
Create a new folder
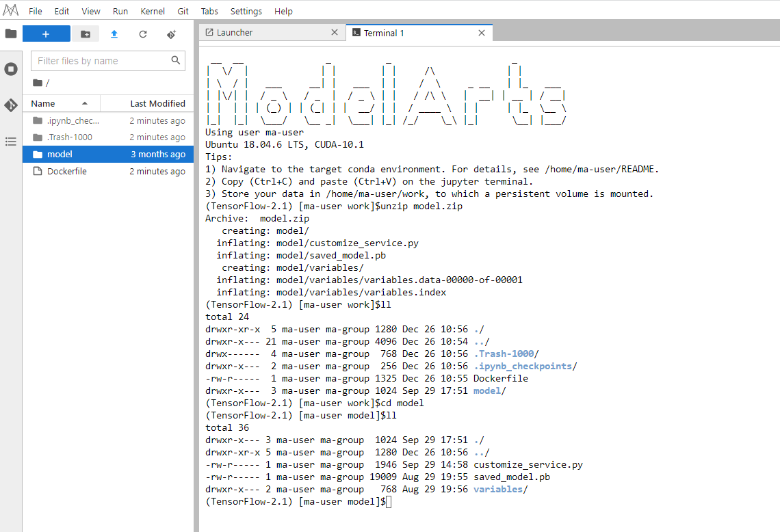[86, 34]
